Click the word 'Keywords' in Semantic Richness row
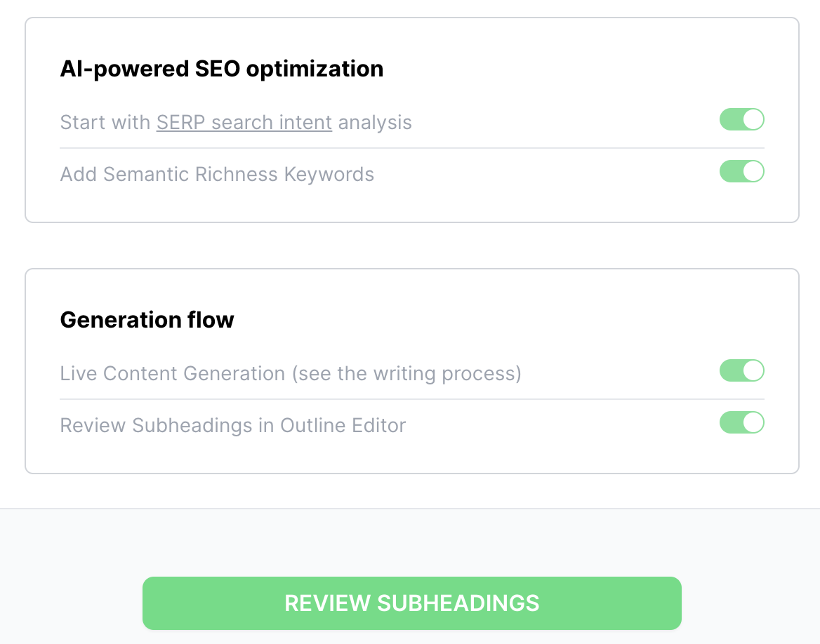 point(329,174)
